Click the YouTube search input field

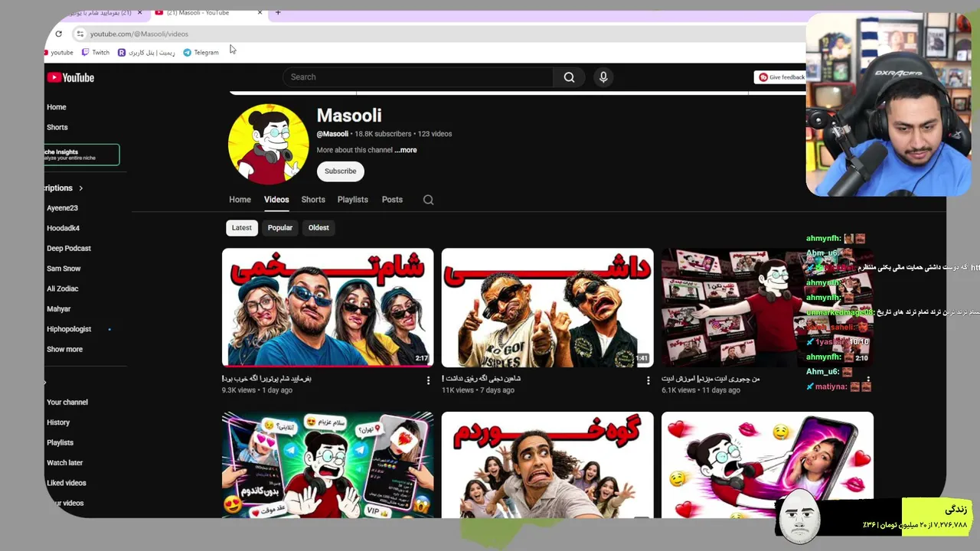tap(418, 77)
